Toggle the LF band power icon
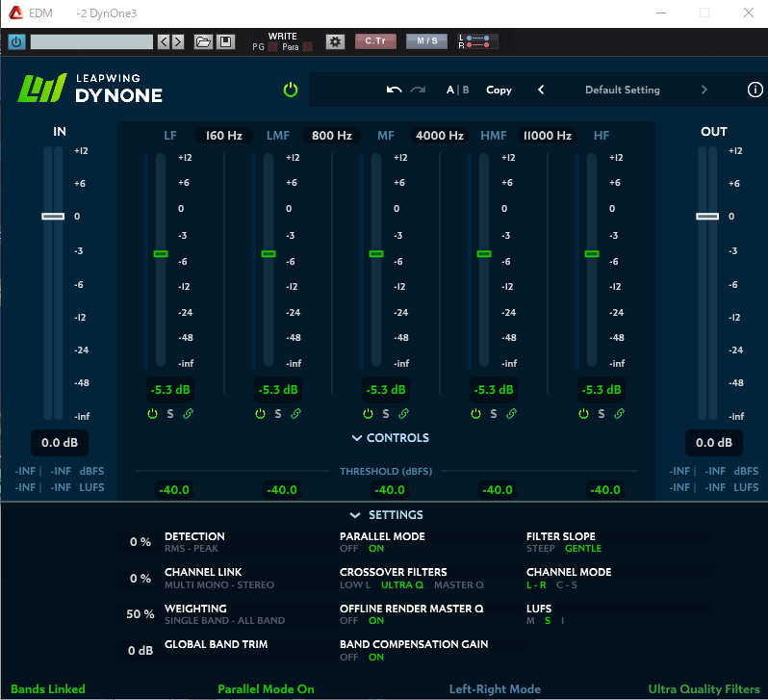This screenshot has height=700, width=768. pyautogui.click(x=152, y=414)
